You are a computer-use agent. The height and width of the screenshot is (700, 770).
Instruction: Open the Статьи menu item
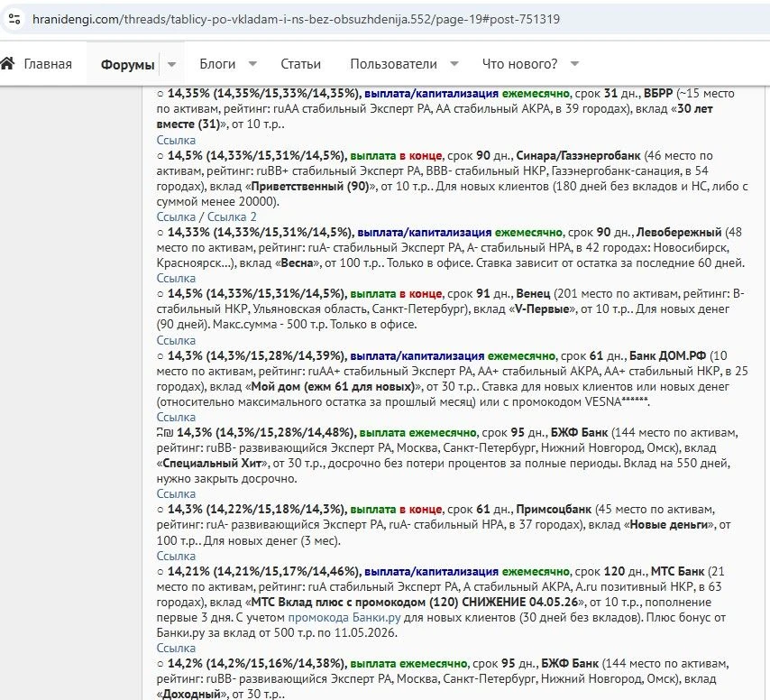click(x=300, y=64)
